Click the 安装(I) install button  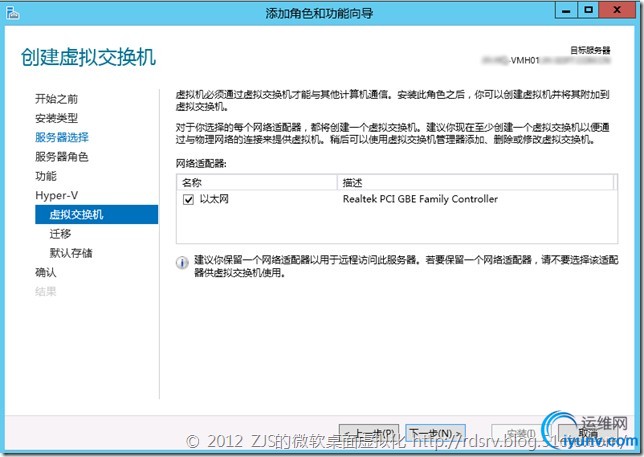click(520, 433)
